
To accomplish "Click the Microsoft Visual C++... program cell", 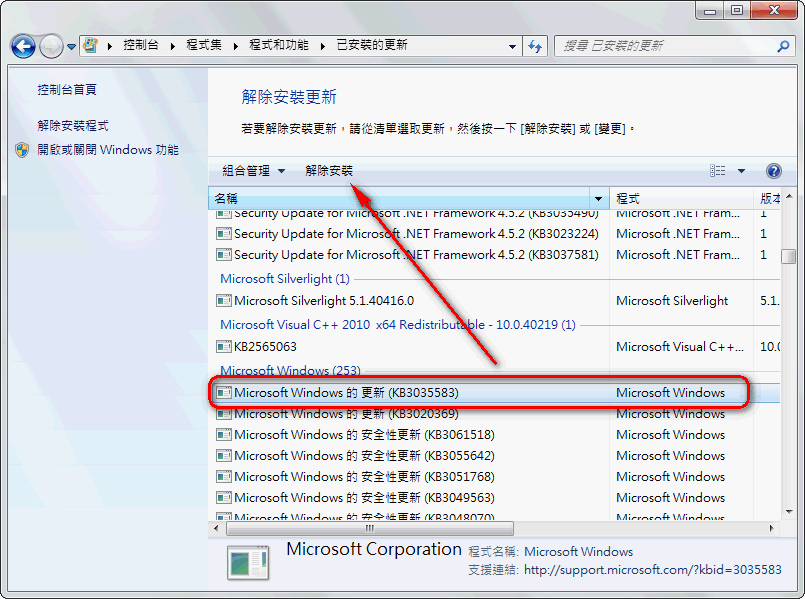I will click(x=680, y=347).
